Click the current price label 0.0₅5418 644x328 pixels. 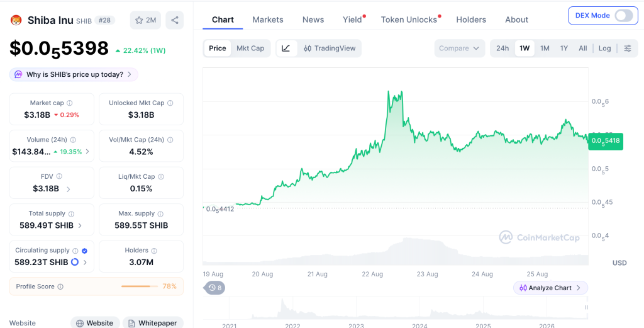[x=606, y=142]
